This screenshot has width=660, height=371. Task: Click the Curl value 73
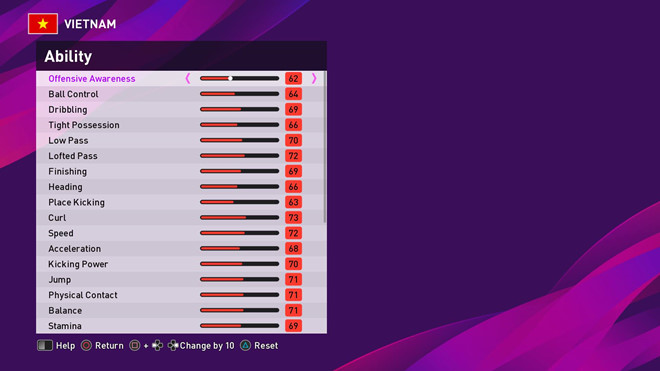tap(293, 218)
